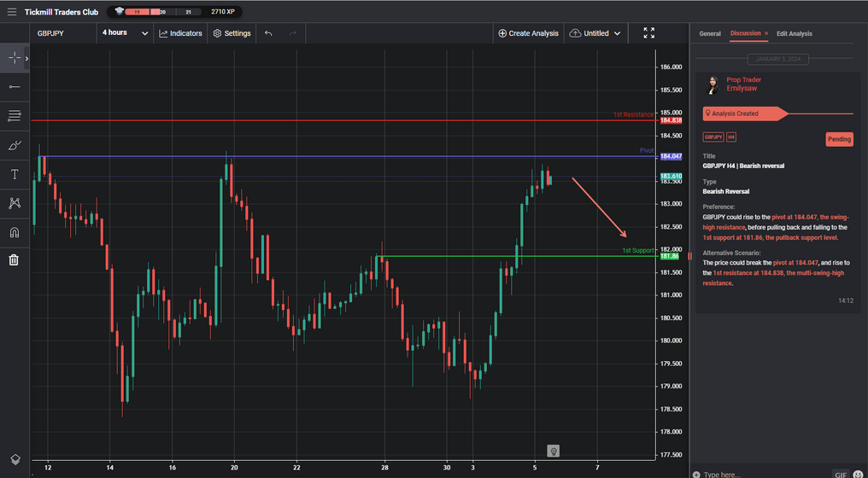This screenshot has width=868, height=478.
Task: Click the GBPJPY symbol tag
Action: pyautogui.click(x=713, y=137)
